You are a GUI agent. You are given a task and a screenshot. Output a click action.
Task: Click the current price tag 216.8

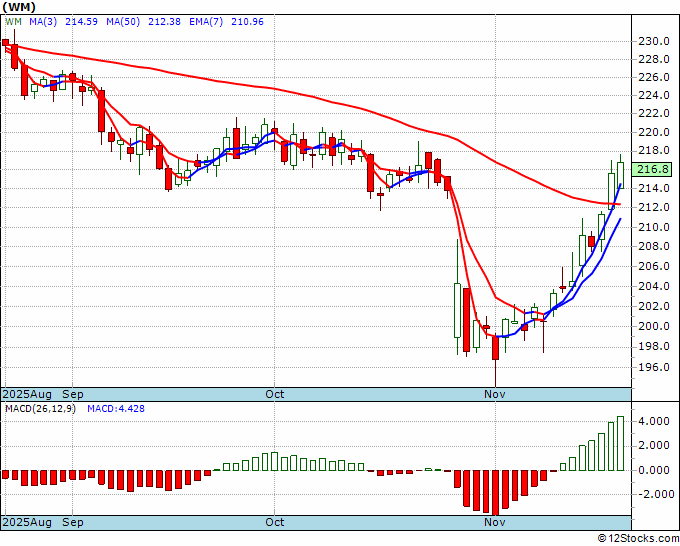click(x=652, y=169)
